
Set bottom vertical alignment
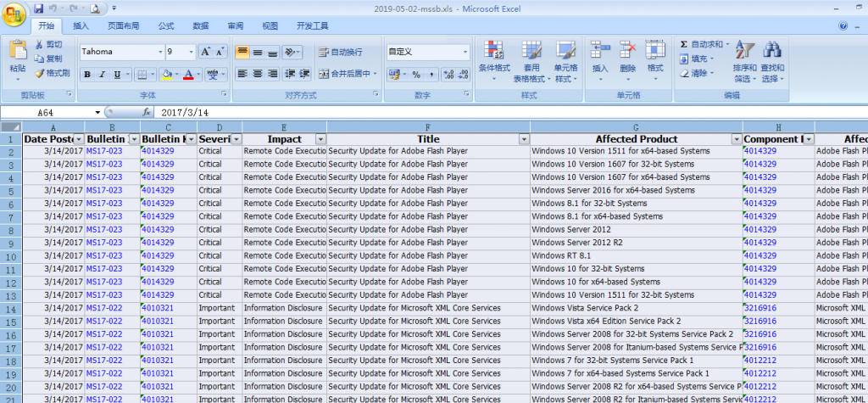pos(273,52)
